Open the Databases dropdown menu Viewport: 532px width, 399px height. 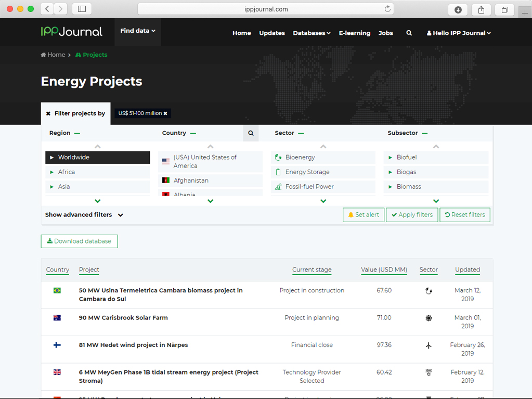[312, 33]
